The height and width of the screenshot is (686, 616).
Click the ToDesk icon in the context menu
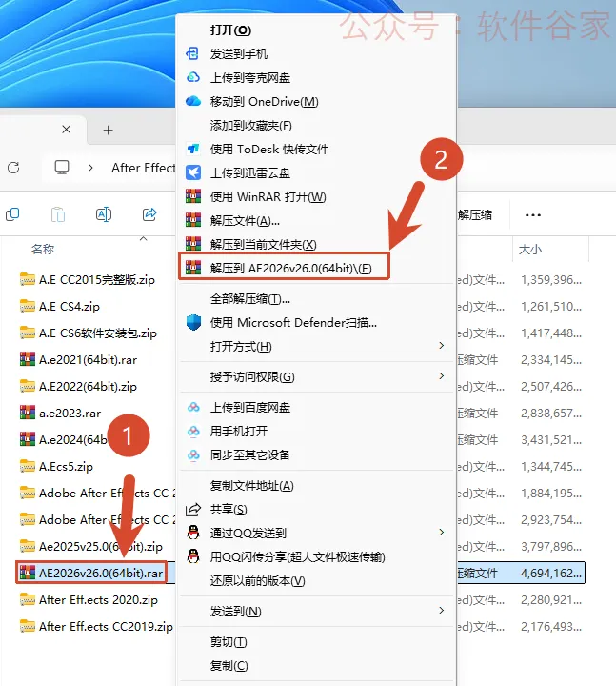point(193,149)
